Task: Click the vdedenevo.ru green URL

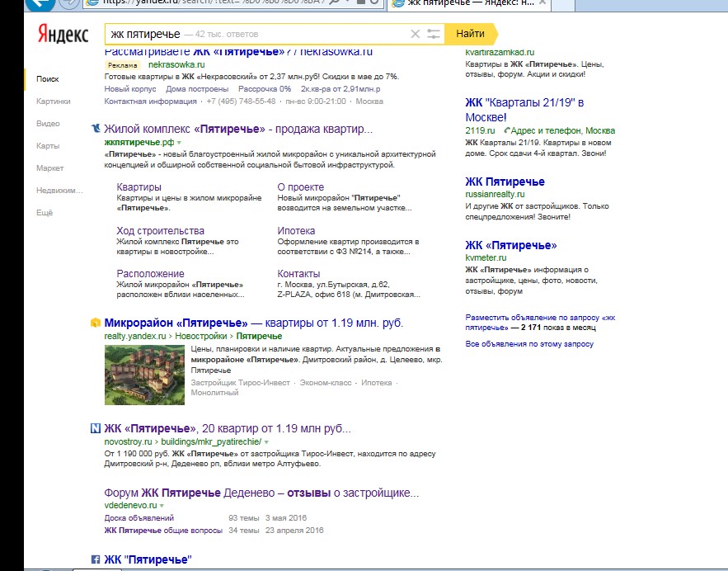Action: (x=130, y=505)
